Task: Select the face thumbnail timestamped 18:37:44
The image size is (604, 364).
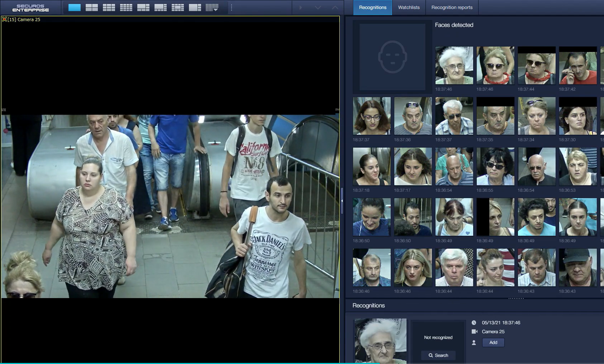Action: (537, 65)
